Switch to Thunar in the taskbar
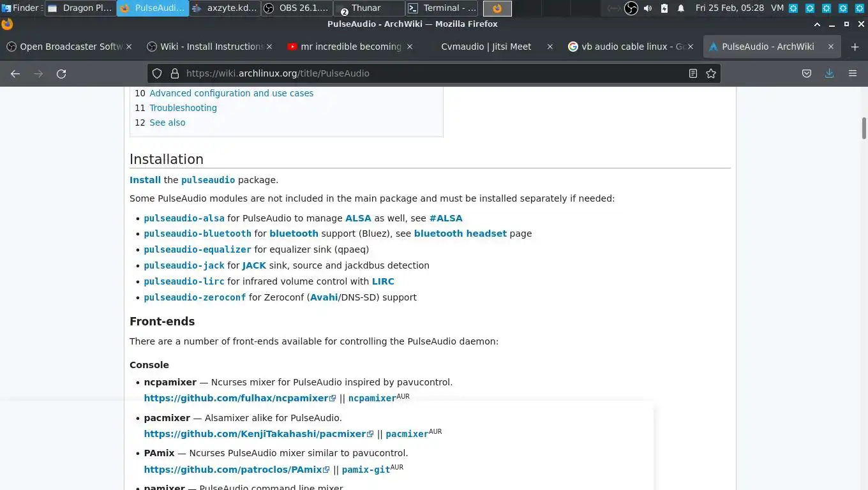The width and height of the screenshot is (868, 490). 370,8
